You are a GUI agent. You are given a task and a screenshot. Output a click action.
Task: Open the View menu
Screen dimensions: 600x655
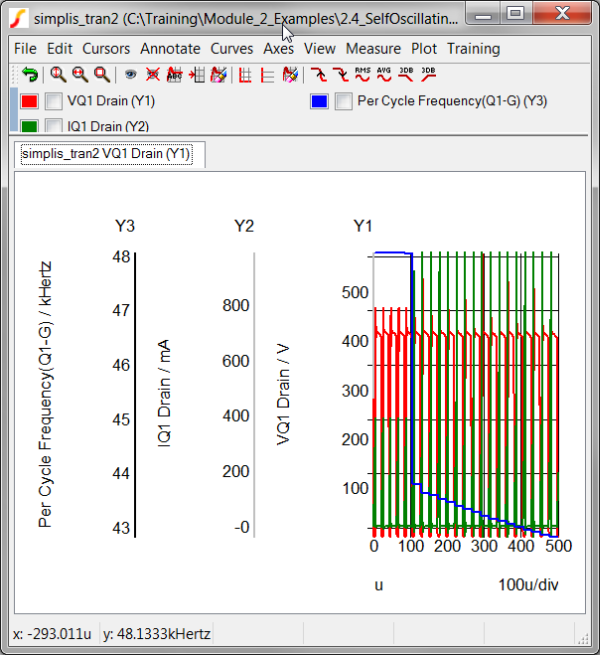[x=320, y=49]
